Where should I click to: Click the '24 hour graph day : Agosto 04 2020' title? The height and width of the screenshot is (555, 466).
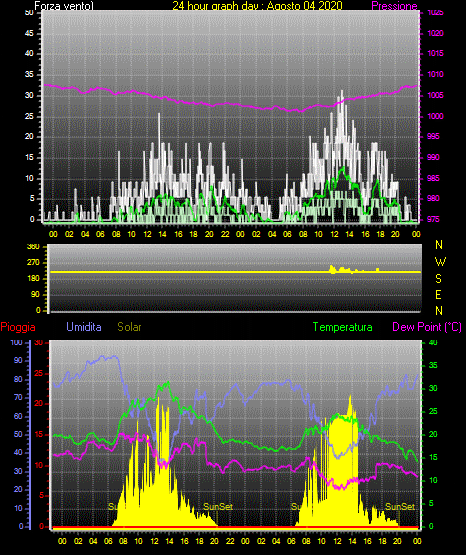257,6
